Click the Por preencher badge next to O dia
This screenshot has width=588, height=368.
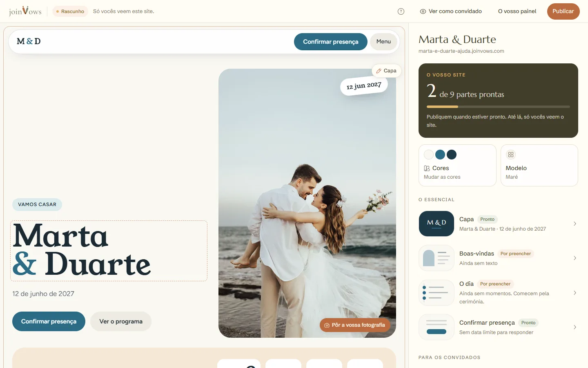click(495, 284)
